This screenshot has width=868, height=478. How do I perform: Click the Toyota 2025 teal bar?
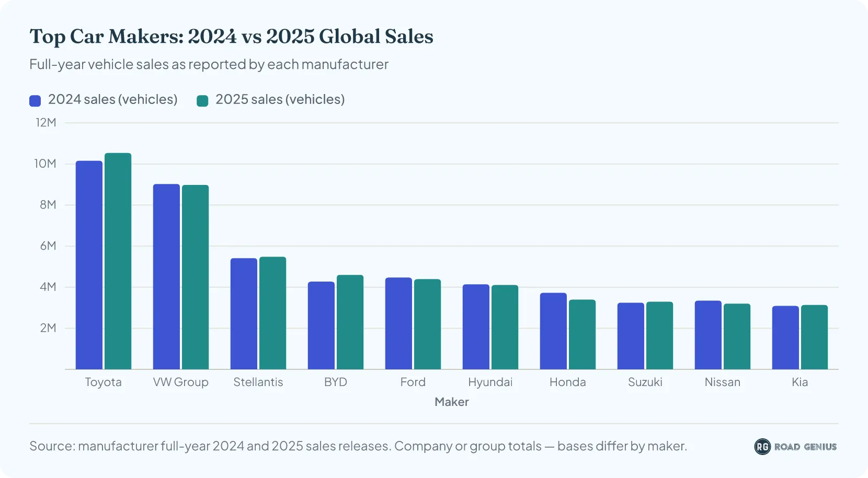click(118, 261)
